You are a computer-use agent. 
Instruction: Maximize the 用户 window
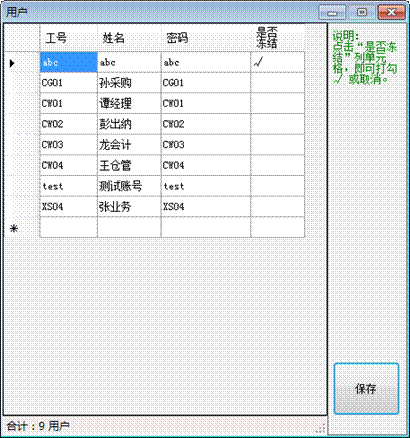[362, 13]
